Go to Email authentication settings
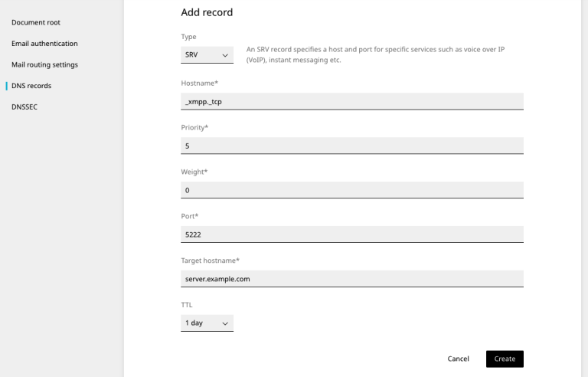 pos(44,44)
